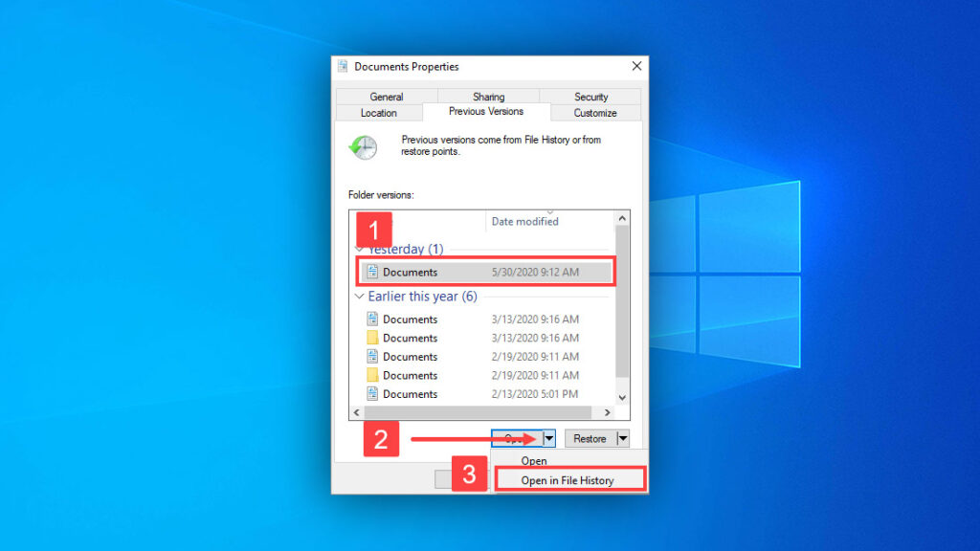Click the vertical scrollbar in the versions list
The image size is (980, 551).
(x=621, y=306)
